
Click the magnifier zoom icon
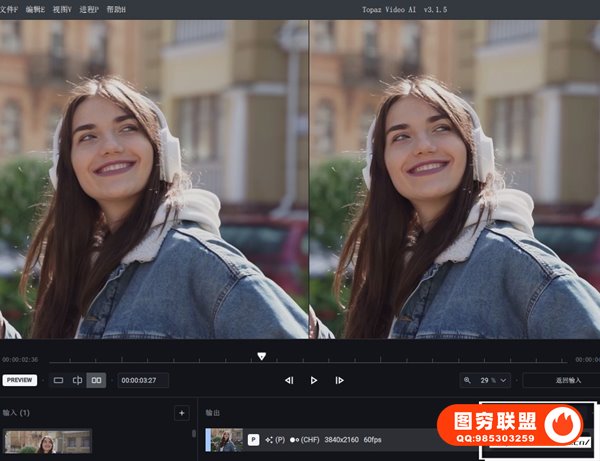(x=468, y=380)
